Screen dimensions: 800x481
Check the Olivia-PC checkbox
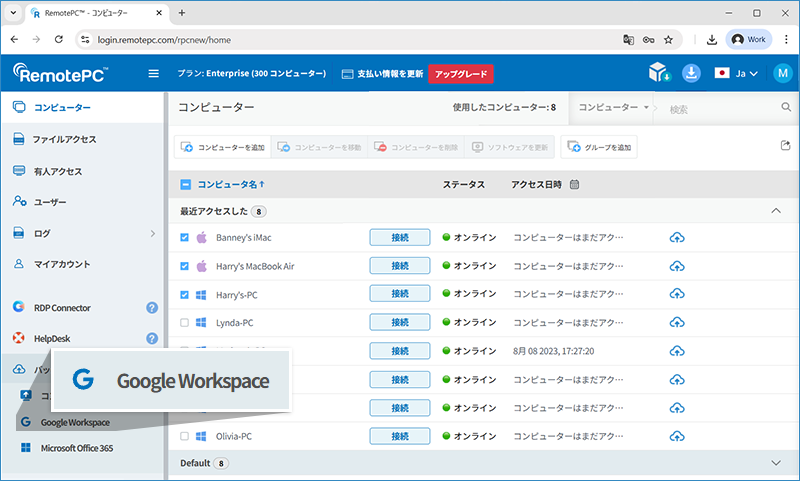click(x=185, y=436)
